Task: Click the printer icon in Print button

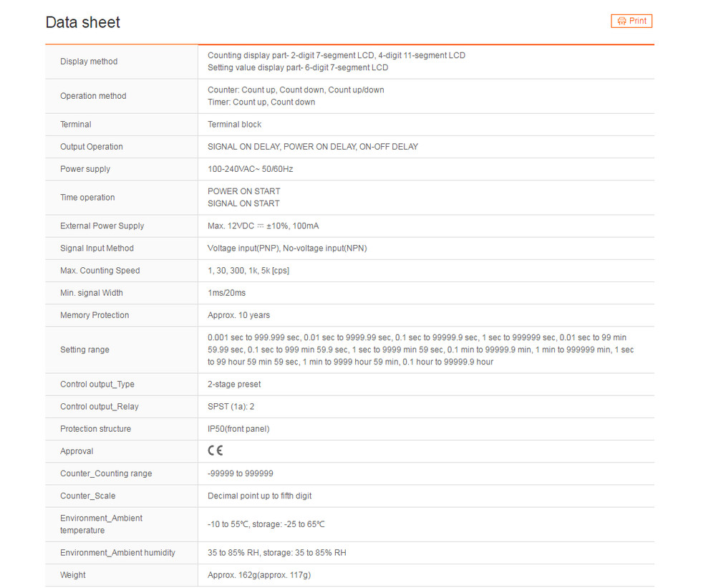Action: tap(621, 21)
